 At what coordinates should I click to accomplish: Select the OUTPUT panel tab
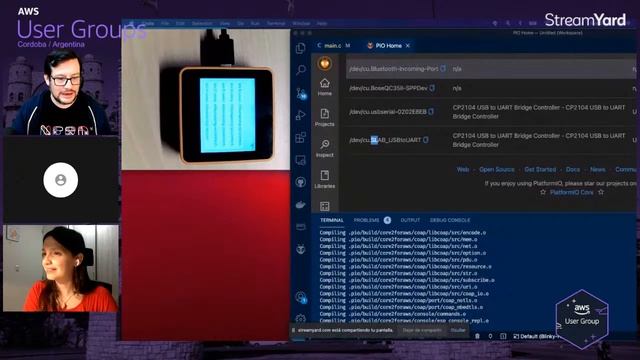tap(410, 220)
